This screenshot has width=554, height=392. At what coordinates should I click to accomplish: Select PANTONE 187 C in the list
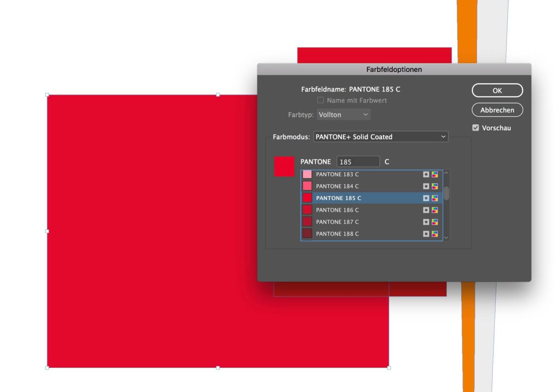pyautogui.click(x=337, y=222)
